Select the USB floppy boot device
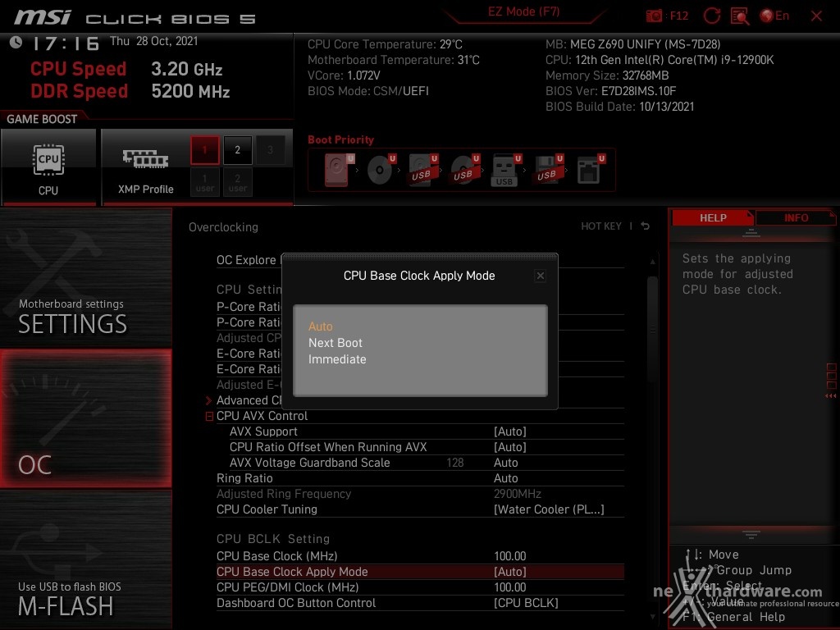The image size is (840, 630). click(548, 170)
